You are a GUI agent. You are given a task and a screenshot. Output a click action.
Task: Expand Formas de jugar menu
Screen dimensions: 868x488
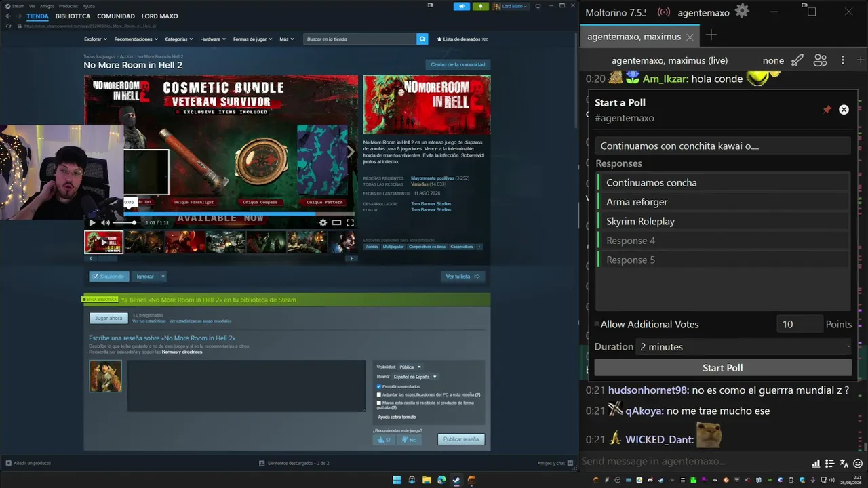[253, 39]
